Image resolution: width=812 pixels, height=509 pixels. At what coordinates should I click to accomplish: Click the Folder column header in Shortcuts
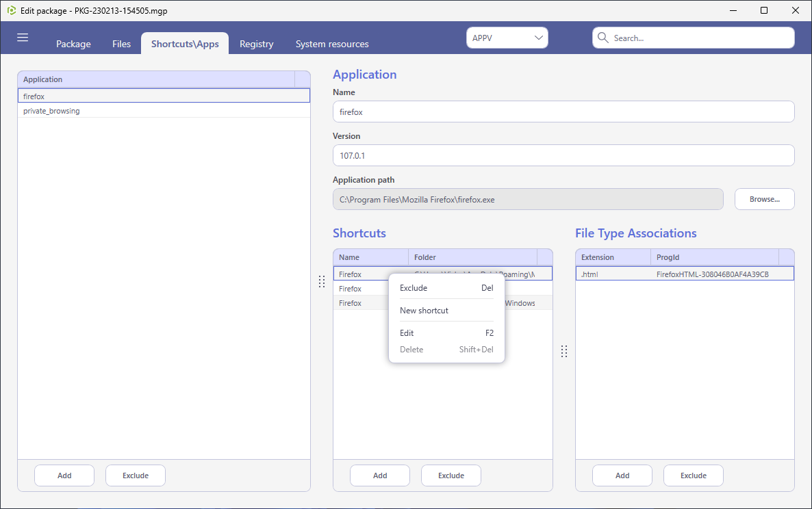click(x=473, y=257)
